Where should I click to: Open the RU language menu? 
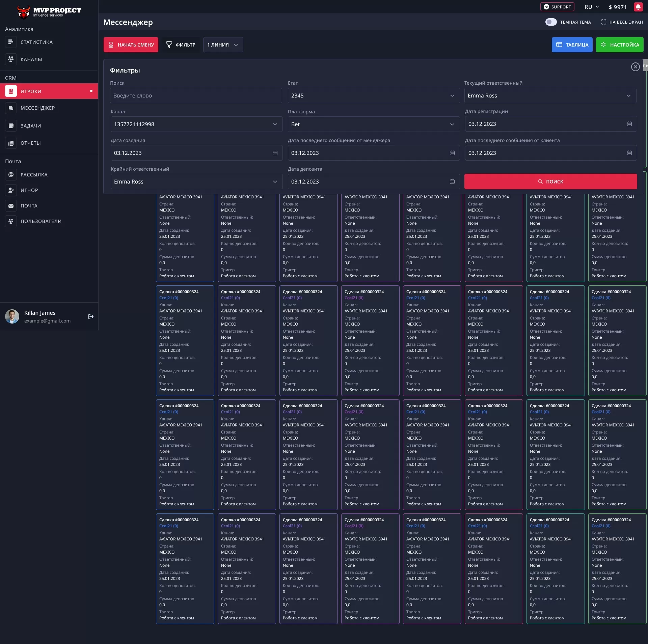coord(591,7)
